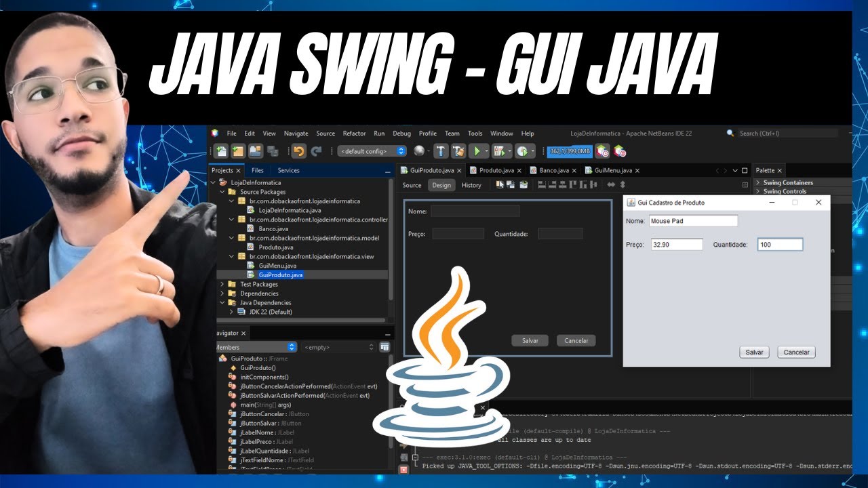The image size is (868, 488).
Task: Click the Design view button
Action: tap(441, 185)
